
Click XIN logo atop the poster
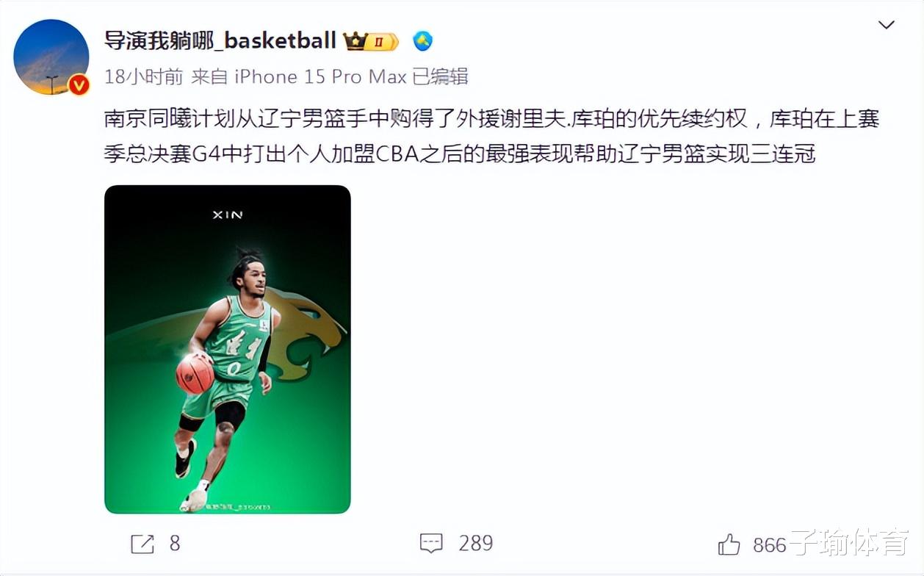pos(228,215)
